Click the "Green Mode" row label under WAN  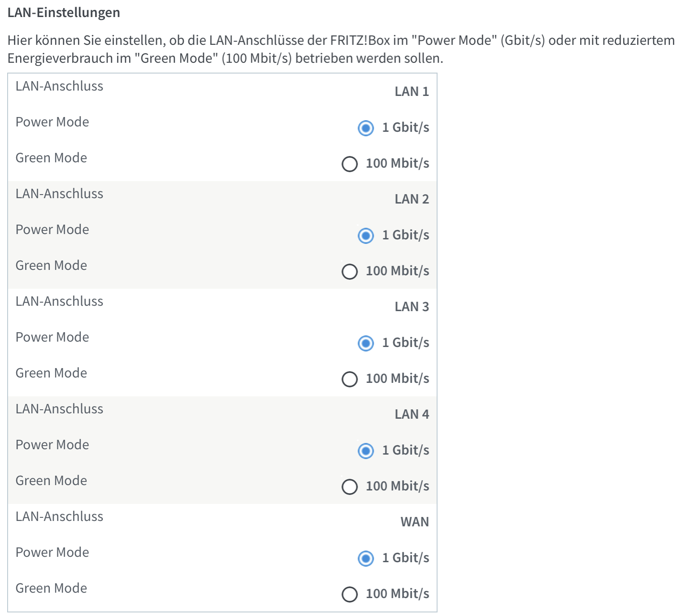pyautogui.click(x=51, y=588)
